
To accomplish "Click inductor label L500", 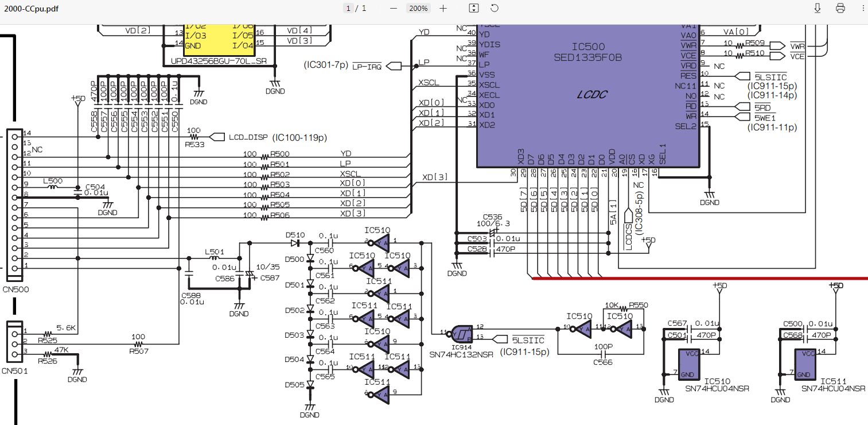I will pyautogui.click(x=53, y=181).
